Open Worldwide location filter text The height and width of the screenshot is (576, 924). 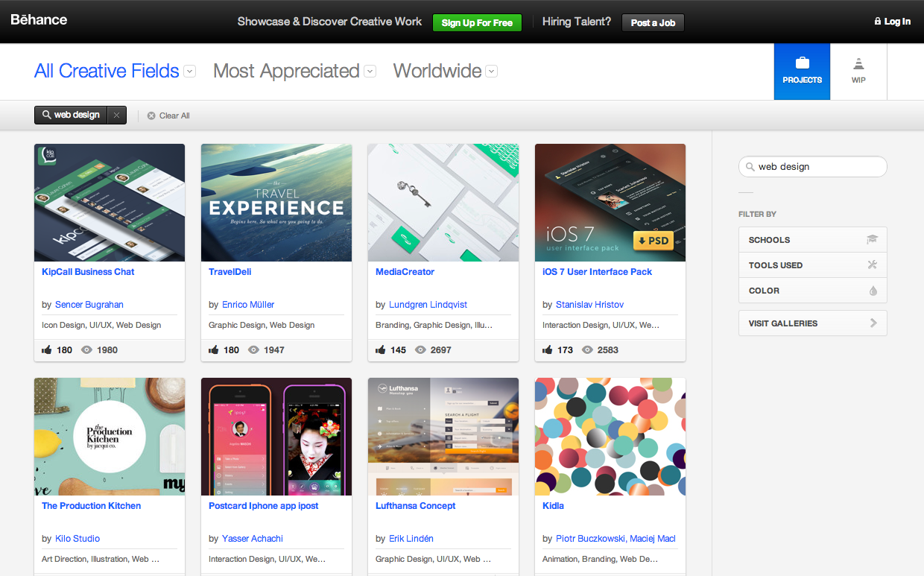pyautogui.click(x=437, y=71)
